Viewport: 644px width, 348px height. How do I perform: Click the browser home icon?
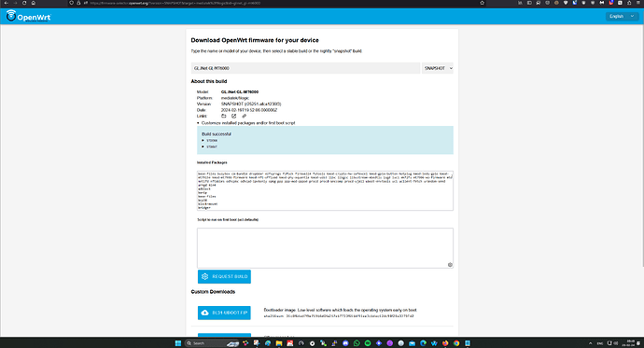tap(34, 3)
